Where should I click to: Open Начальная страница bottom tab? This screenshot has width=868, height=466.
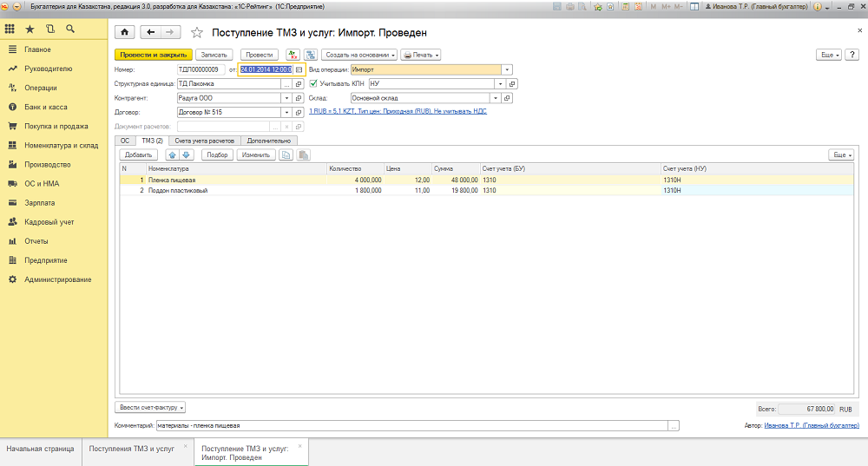[x=41, y=449]
